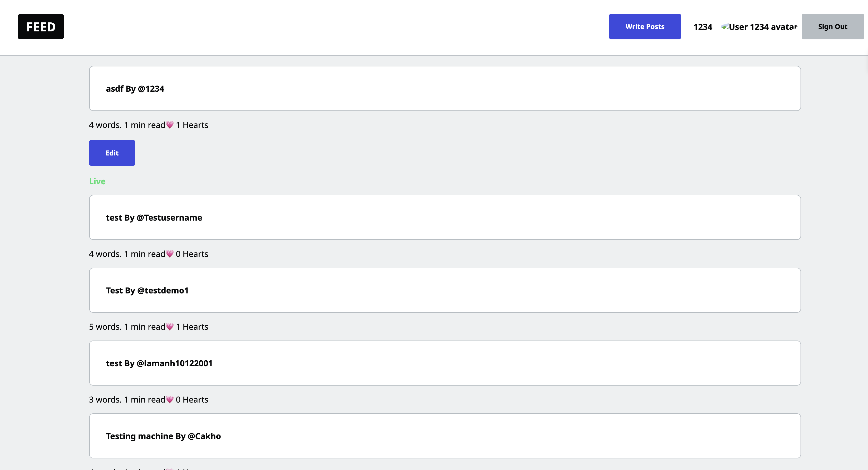Open the test By @lamanh10122001 post

159,363
